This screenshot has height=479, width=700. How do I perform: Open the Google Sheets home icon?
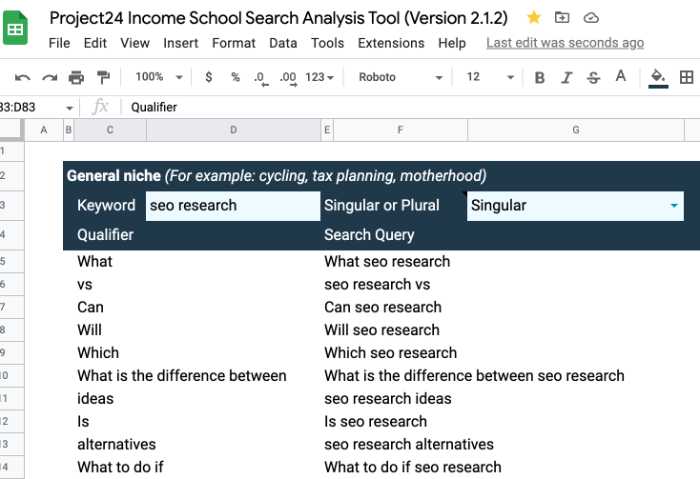15,29
